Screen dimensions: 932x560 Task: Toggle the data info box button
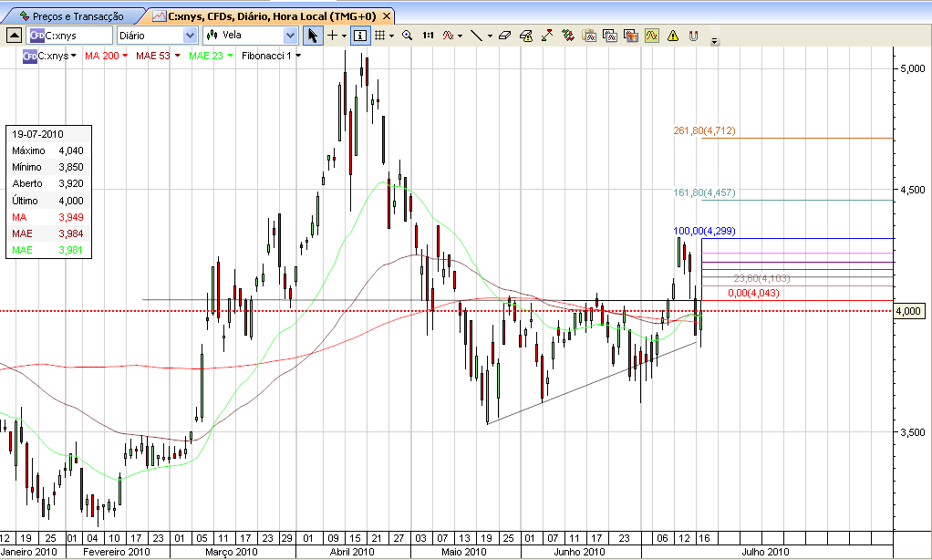[x=360, y=36]
